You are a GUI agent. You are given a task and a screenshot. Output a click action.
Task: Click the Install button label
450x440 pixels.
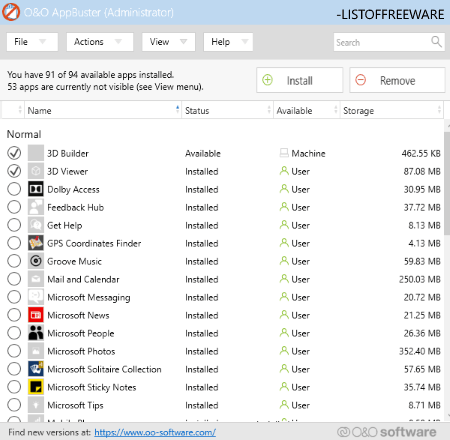pyautogui.click(x=300, y=81)
